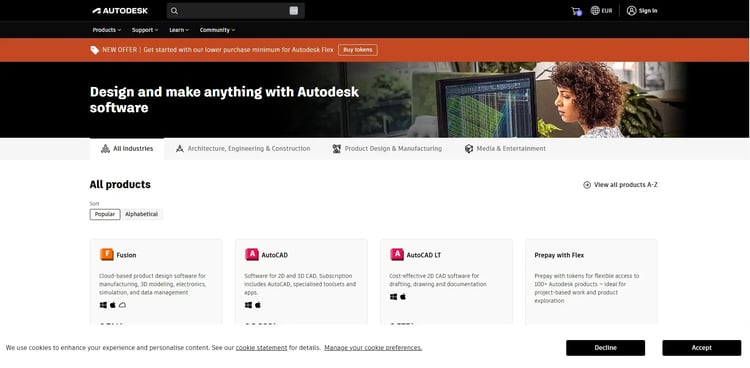The height and width of the screenshot is (368, 750).
Task: Click the AutoCAD product icon
Action: coord(252,255)
